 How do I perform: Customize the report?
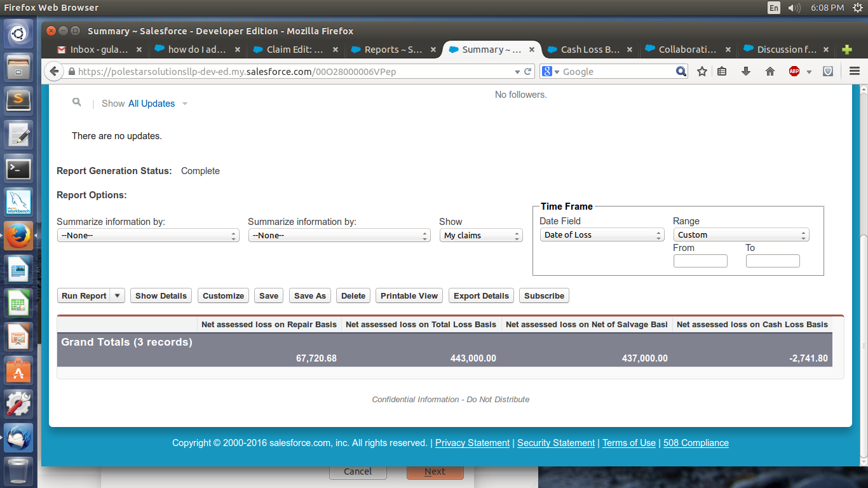[x=223, y=296]
